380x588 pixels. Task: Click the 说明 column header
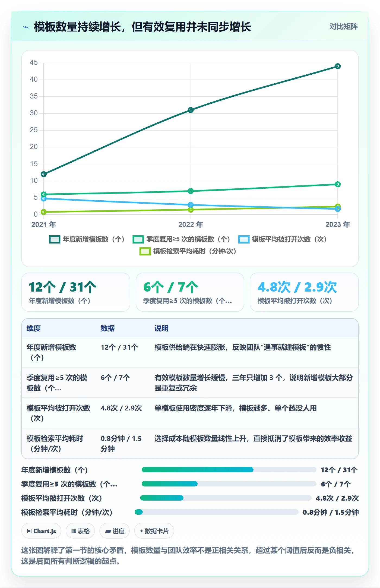[161, 328]
